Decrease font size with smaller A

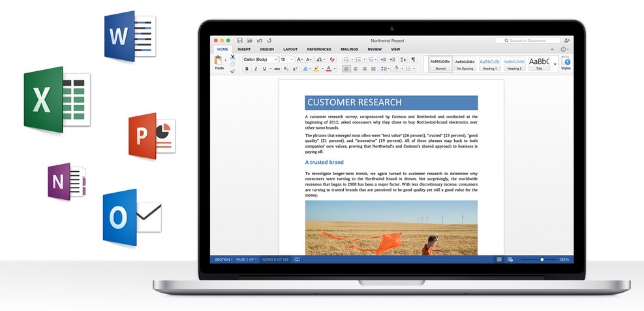[309, 59]
